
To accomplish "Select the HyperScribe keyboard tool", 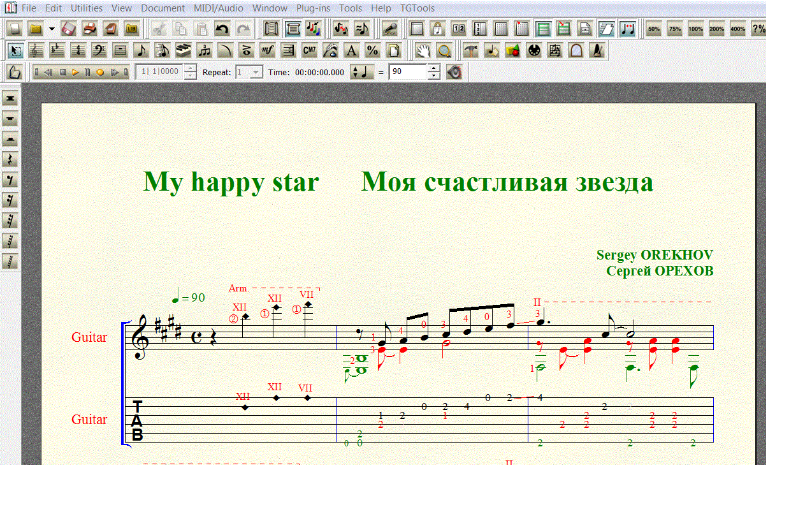I will 184,50.
